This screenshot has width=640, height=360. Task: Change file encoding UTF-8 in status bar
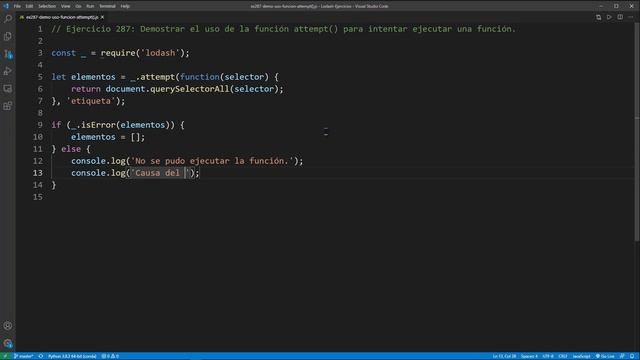(548, 356)
